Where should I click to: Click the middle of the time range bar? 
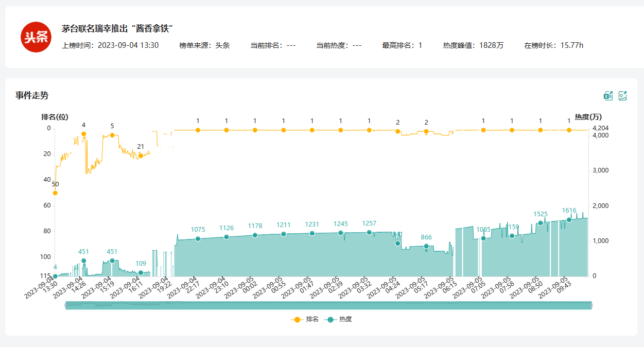tap(328, 306)
